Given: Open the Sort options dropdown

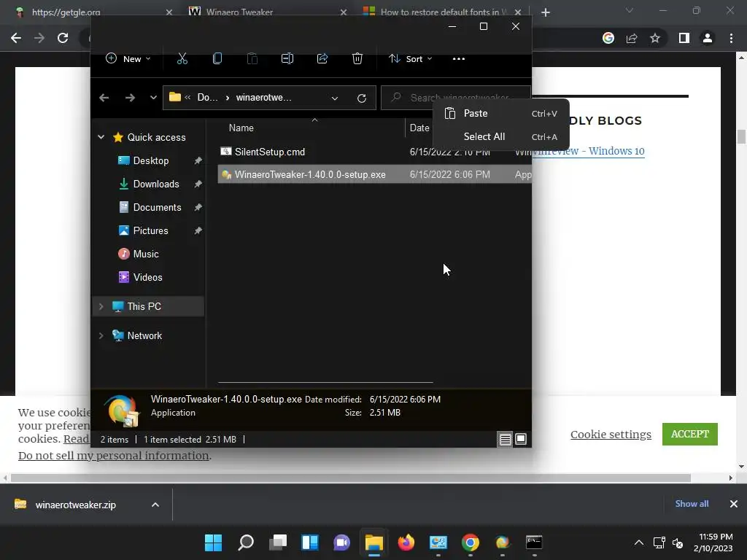Looking at the screenshot, I should coord(410,58).
